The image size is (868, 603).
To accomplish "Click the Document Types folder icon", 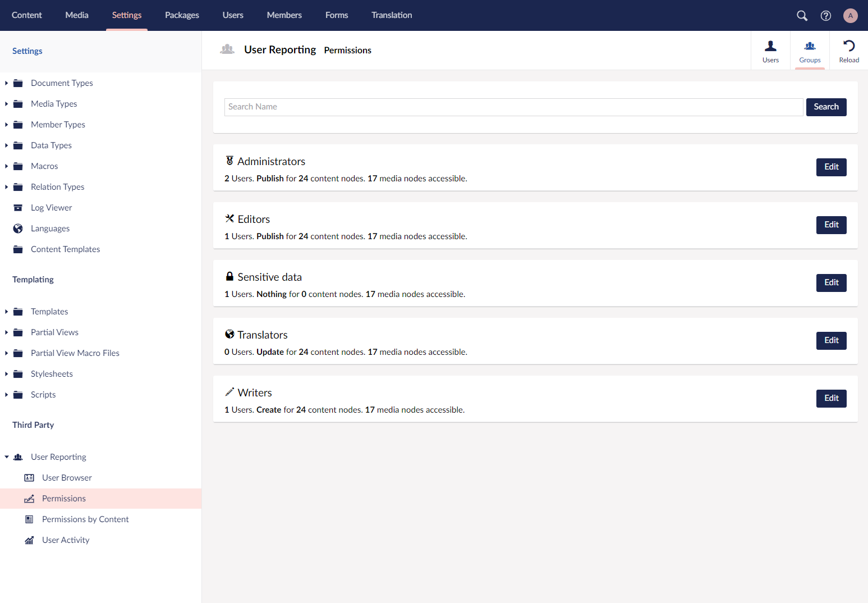I will (x=18, y=83).
